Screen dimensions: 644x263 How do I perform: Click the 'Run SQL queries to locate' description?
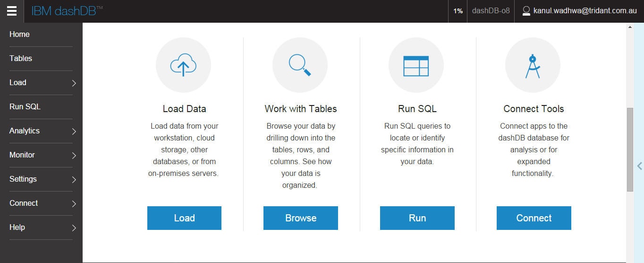[417, 144]
